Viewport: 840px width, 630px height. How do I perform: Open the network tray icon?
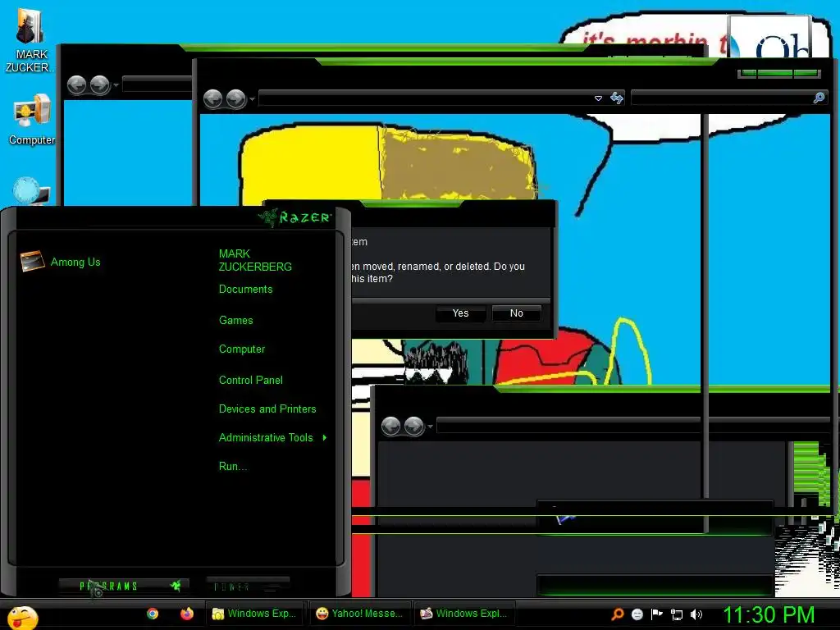pos(677,614)
